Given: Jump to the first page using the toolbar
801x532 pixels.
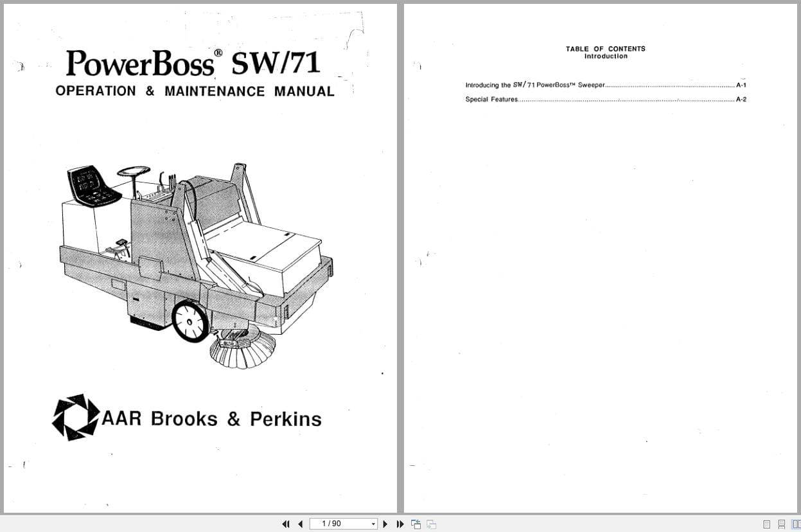Looking at the screenshot, I should [286, 524].
